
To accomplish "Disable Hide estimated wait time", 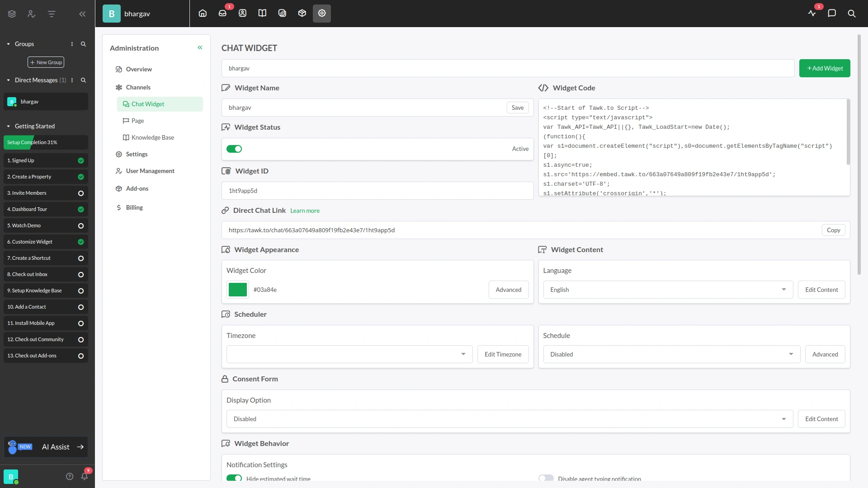I will [234, 478].
